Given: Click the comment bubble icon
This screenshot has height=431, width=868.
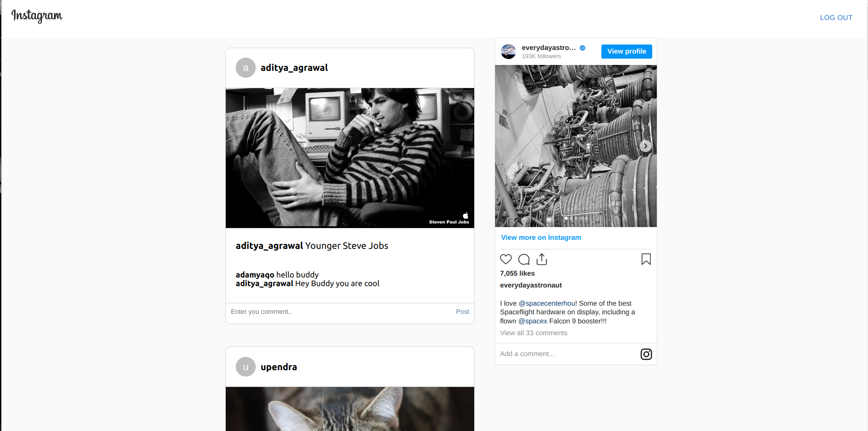Looking at the screenshot, I should pyautogui.click(x=524, y=259).
